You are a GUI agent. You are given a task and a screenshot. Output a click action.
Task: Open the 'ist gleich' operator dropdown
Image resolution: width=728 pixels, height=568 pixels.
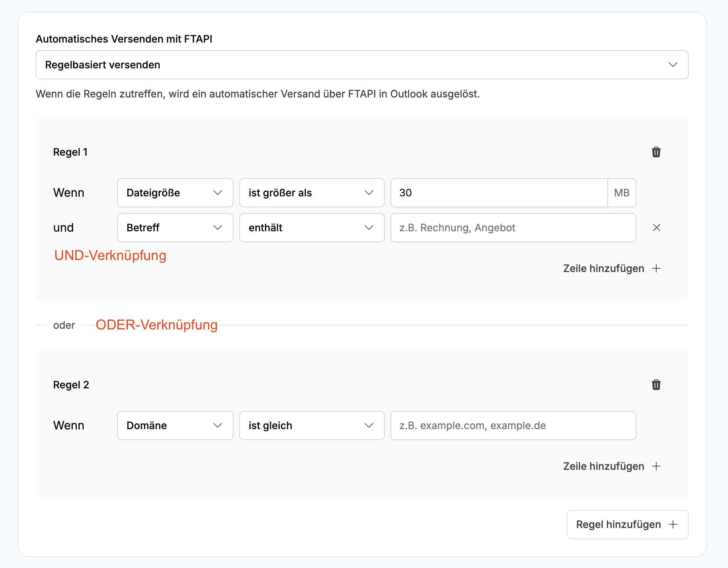point(312,425)
